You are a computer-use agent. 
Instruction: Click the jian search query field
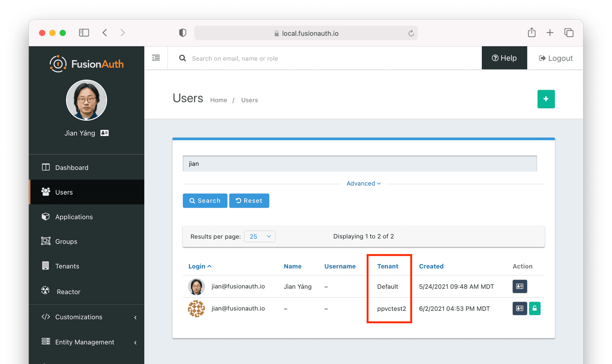[360, 163]
